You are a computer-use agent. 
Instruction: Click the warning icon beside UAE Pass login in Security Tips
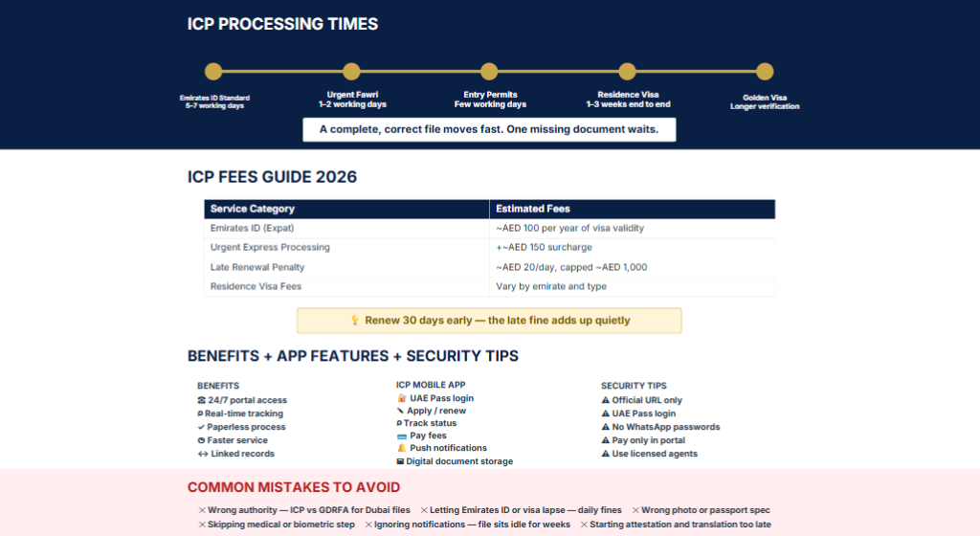(605, 413)
